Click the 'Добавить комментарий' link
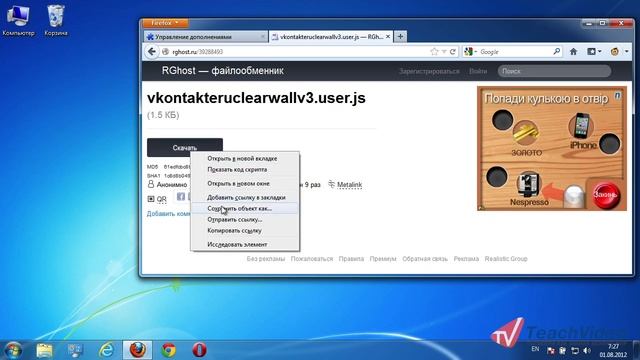Image resolution: width=640 pixels, height=360 pixels. [x=169, y=214]
